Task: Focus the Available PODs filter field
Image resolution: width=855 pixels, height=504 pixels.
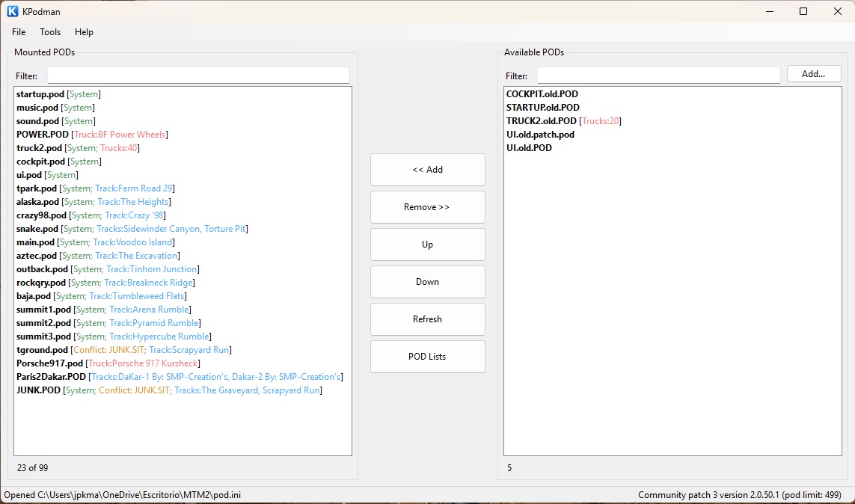Action: pyautogui.click(x=659, y=76)
